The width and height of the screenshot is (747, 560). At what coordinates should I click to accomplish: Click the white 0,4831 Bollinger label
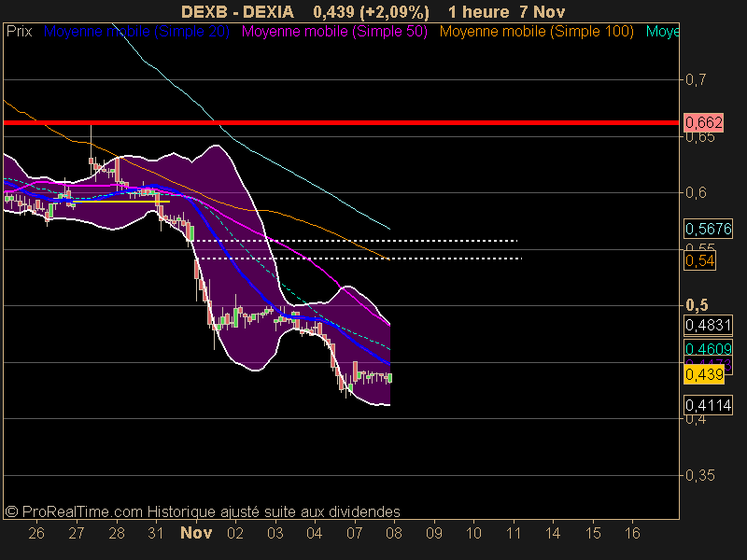[708, 325]
